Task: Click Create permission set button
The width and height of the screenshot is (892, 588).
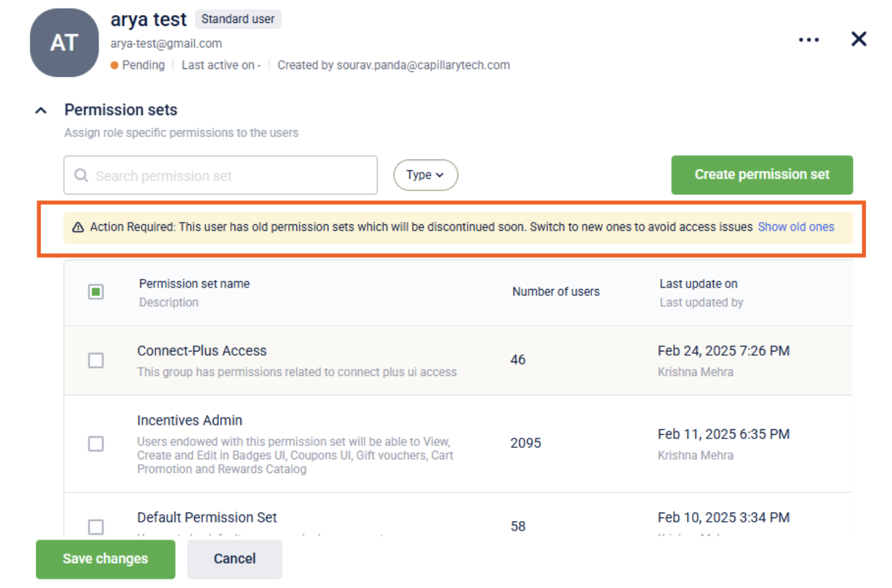Action: (762, 175)
